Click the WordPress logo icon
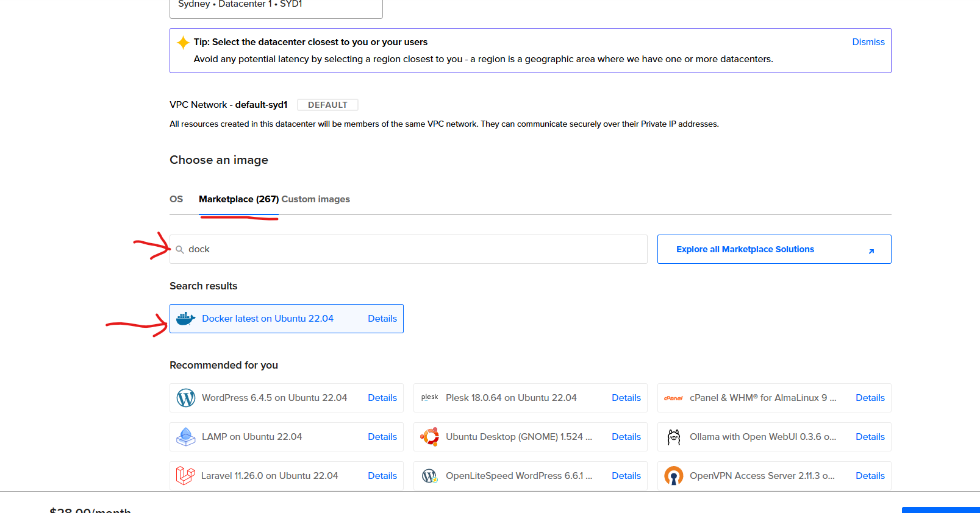The width and height of the screenshot is (980, 513). (185, 398)
